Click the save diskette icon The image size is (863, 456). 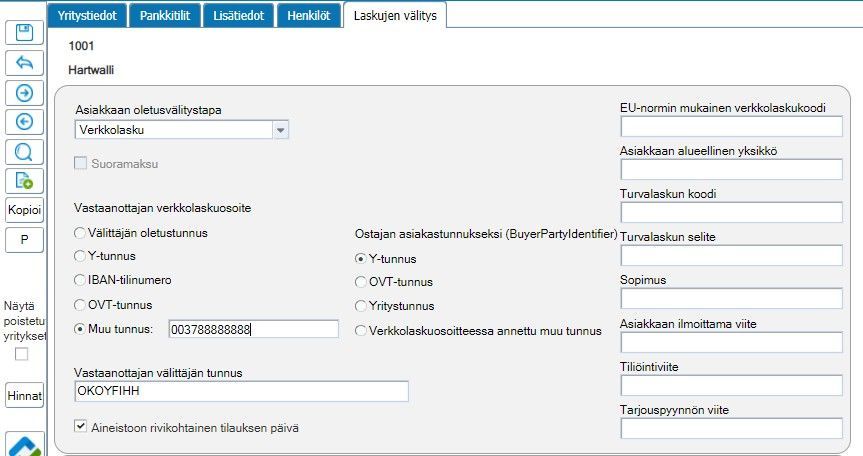click(x=24, y=32)
